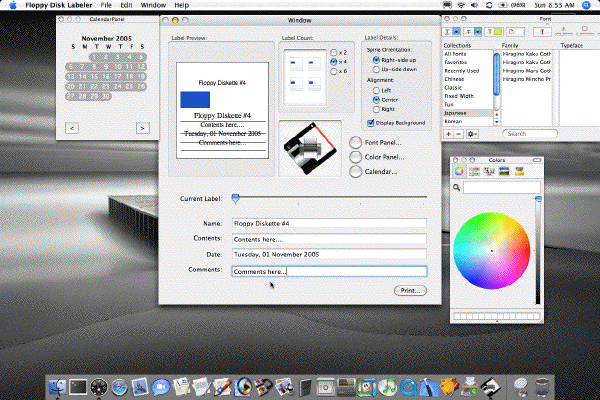Toggle the text shadow button in Font toolbar
The height and width of the screenshot is (400, 600).
[542, 32]
